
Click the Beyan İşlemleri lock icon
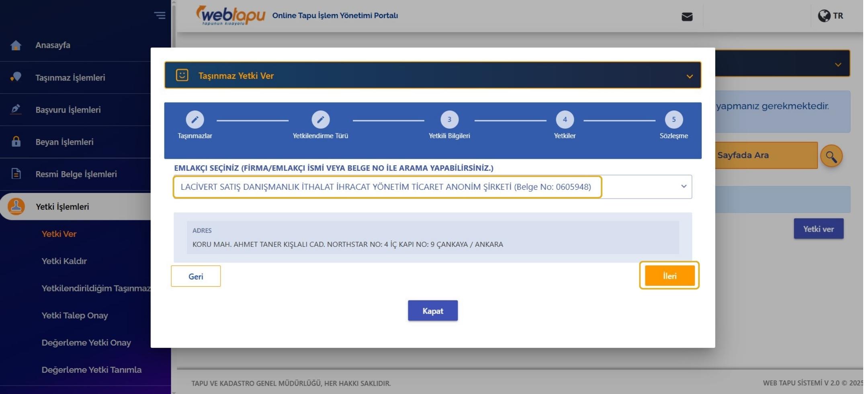[x=16, y=142]
